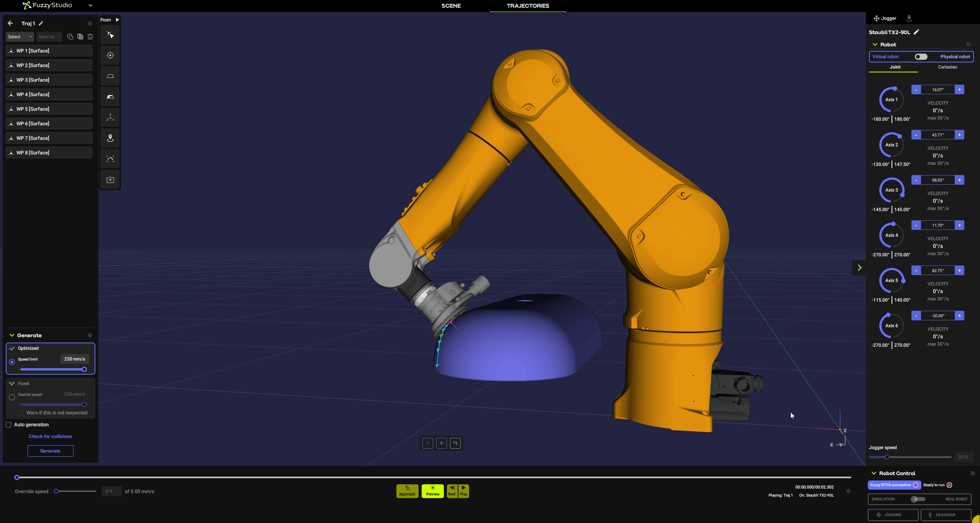980x523 pixels.
Task: Click the playback bar help icon
Action: click(848, 491)
